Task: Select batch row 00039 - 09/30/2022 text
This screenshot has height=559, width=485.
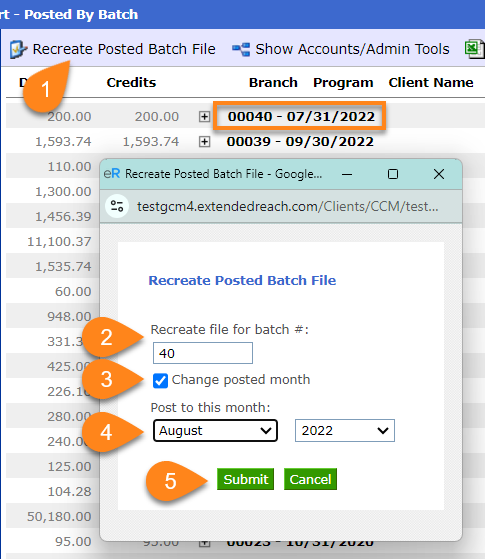Action: (300, 141)
